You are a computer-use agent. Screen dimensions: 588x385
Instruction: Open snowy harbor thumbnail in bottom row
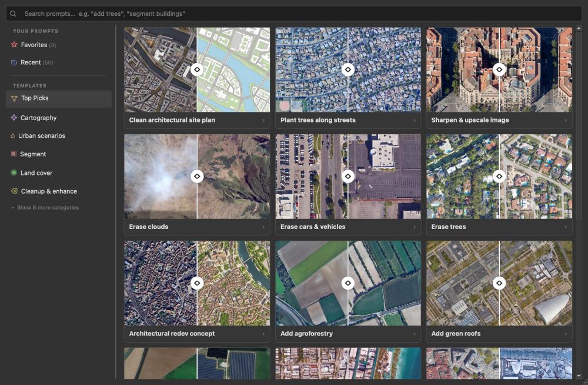pyautogui.click(x=499, y=363)
